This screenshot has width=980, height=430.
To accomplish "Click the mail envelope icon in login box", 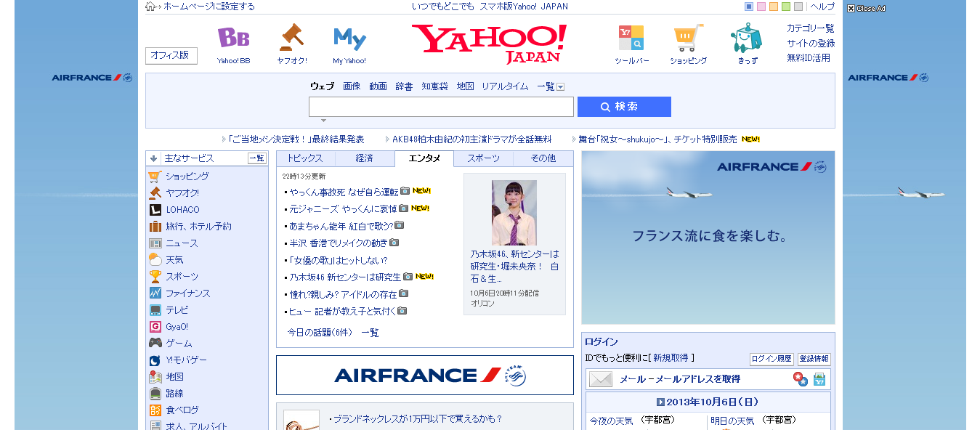I will click(601, 379).
